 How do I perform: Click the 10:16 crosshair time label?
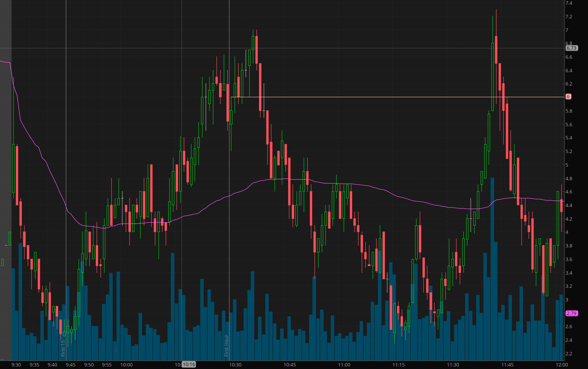pyautogui.click(x=189, y=365)
